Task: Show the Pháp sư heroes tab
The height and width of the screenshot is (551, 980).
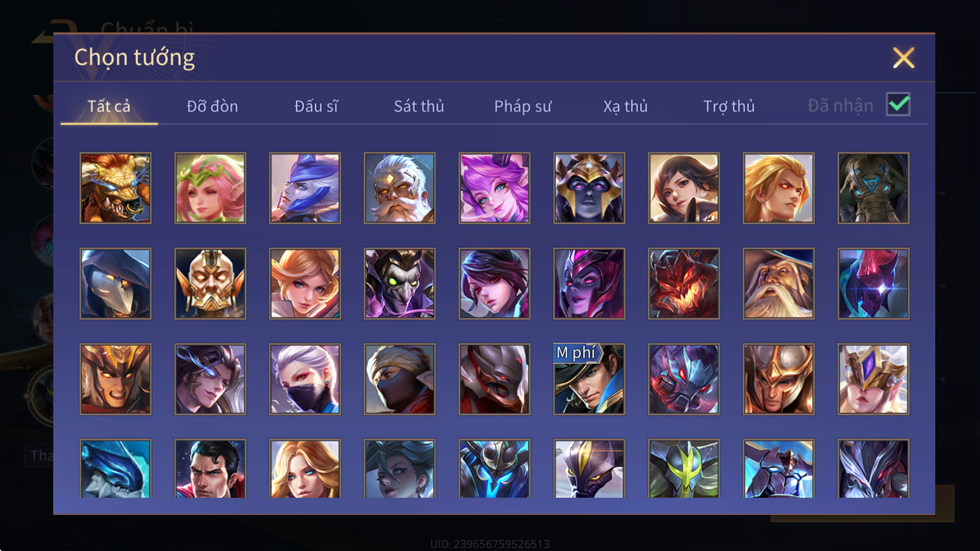Action: (x=522, y=106)
